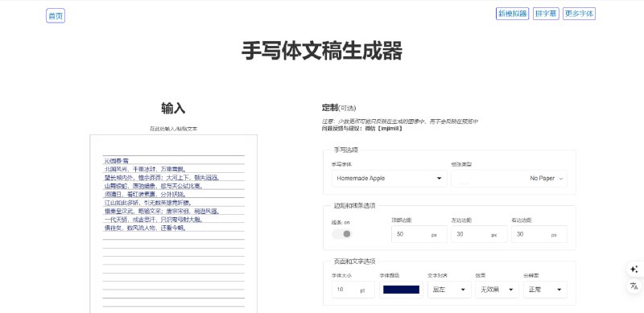Click the AI sparkle floating icon
644x313 pixels.
click(634, 270)
